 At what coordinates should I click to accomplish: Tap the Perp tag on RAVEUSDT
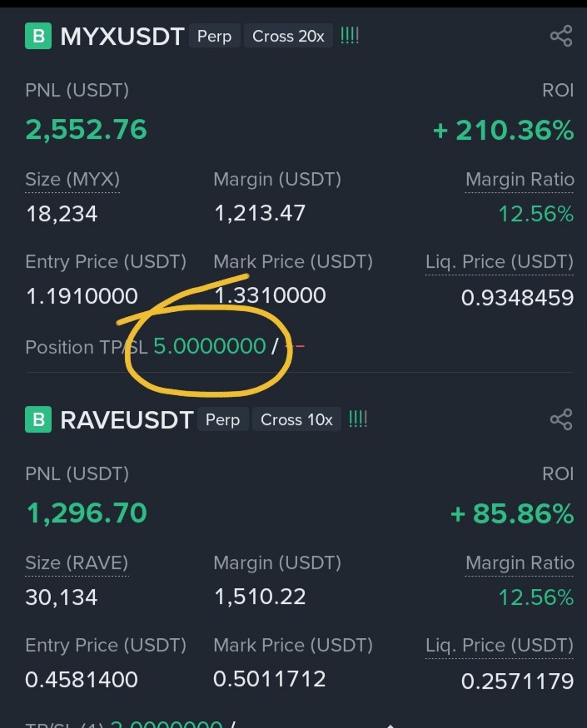pos(222,419)
